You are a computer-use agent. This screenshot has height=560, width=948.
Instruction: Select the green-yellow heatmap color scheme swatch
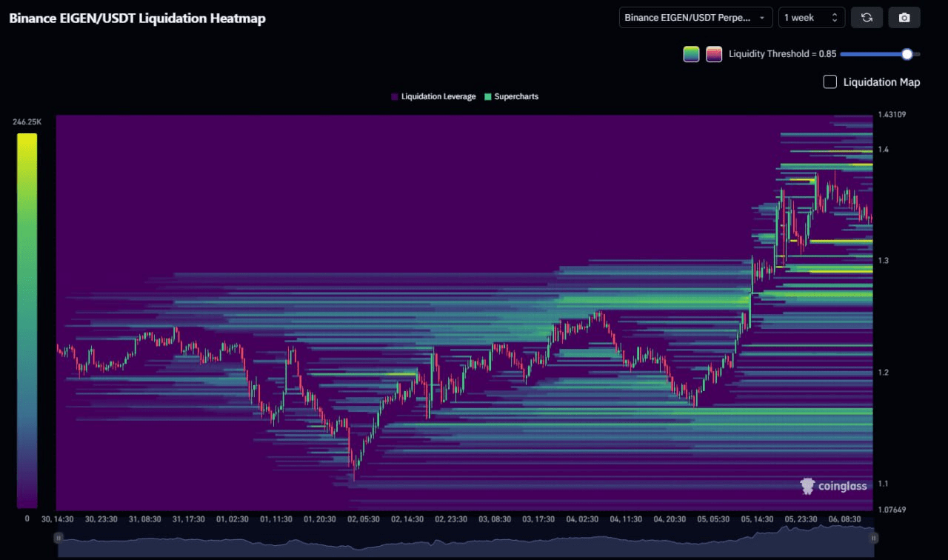(x=691, y=54)
